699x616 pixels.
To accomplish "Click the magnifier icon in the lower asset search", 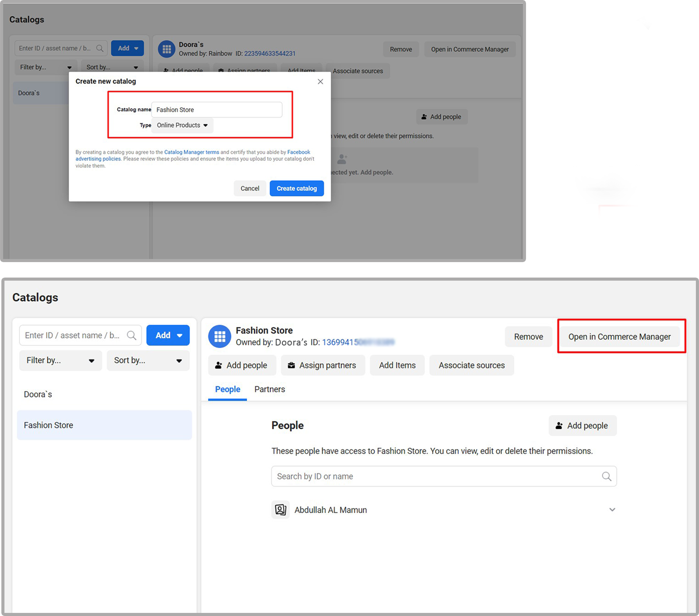I will coord(132,335).
